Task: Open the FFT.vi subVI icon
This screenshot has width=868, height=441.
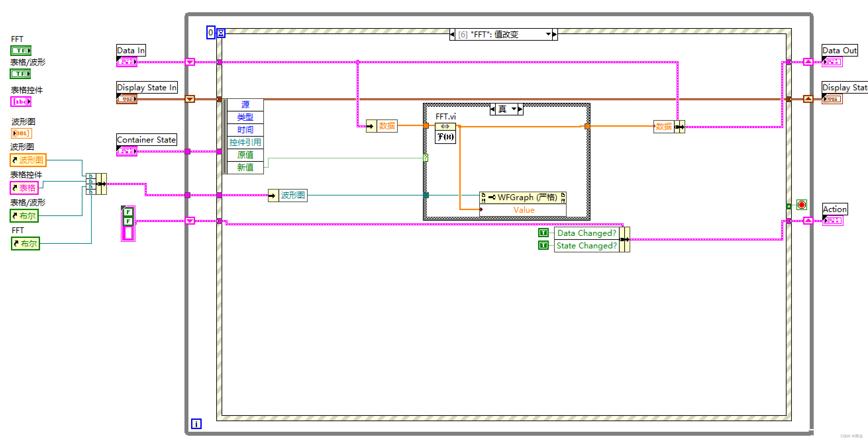Action: (445, 133)
